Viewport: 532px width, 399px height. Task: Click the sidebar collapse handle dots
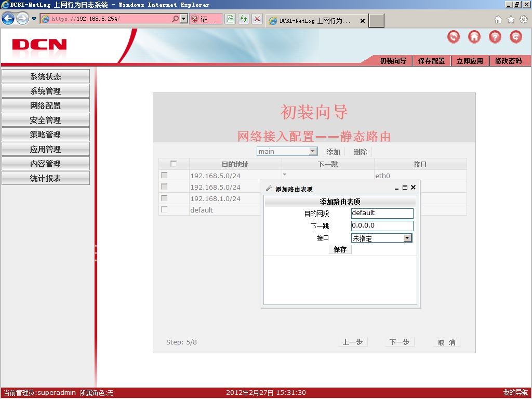coord(96,253)
